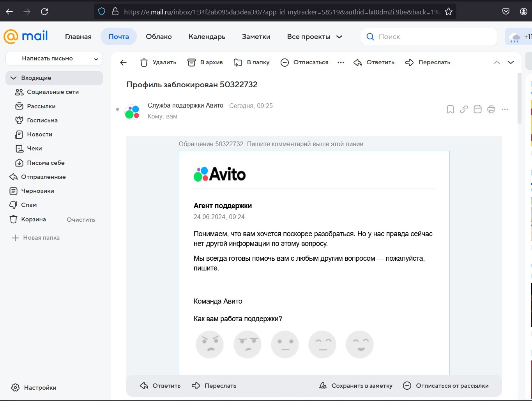Screen dimensions: 532x401
Task: Open Календарь tab
Action: [x=207, y=37]
